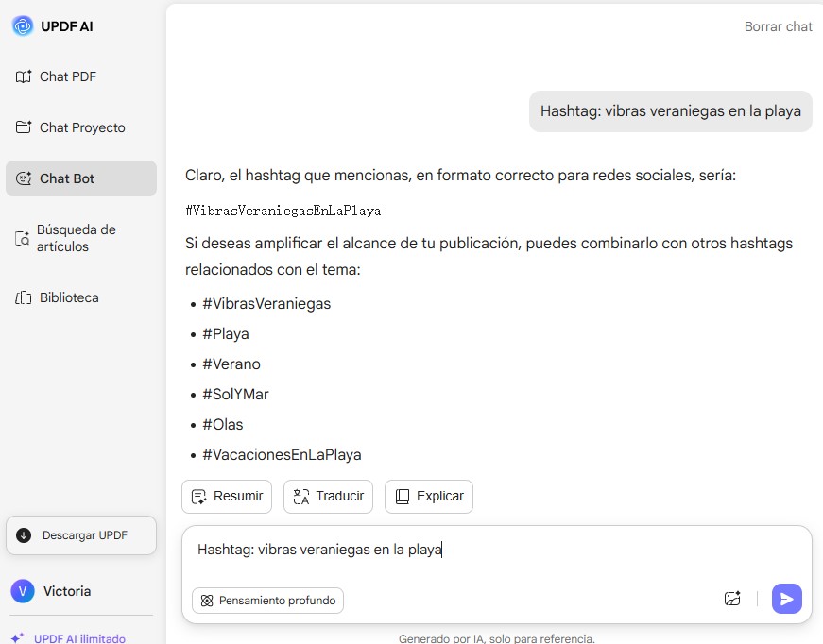Click the Explicar book icon
Image resolution: width=823 pixels, height=644 pixels.
coord(403,497)
